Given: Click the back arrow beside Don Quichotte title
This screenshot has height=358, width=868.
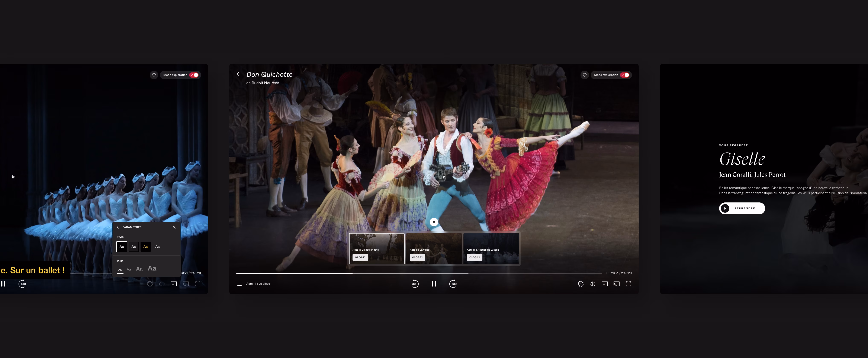Looking at the screenshot, I should pyautogui.click(x=239, y=74).
